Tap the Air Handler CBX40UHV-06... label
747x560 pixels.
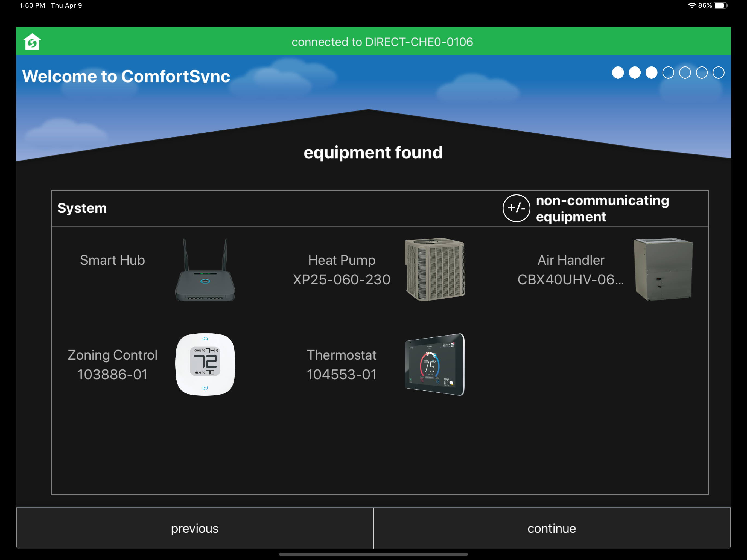point(571,270)
